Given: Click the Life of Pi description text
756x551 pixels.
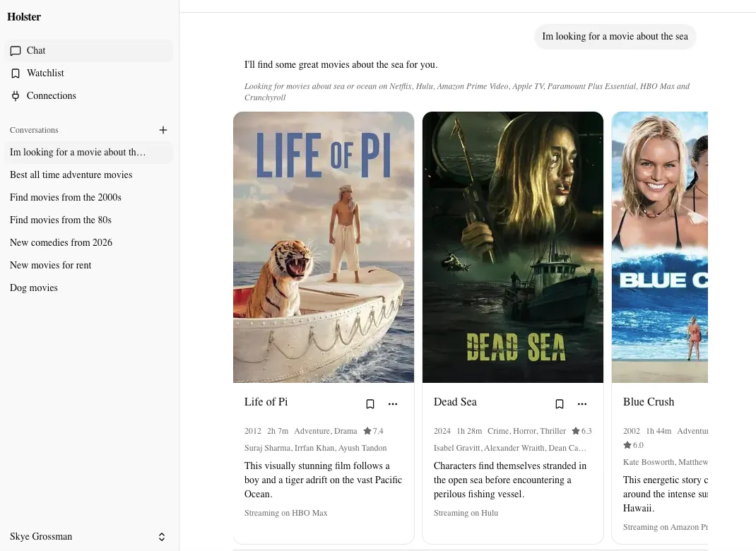Looking at the screenshot, I should [x=323, y=480].
